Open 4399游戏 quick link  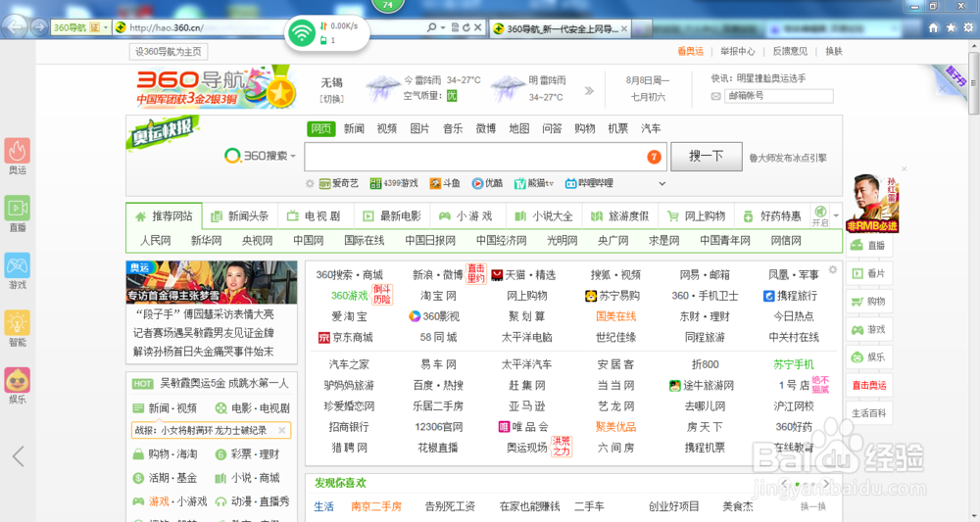pyautogui.click(x=394, y=183)
